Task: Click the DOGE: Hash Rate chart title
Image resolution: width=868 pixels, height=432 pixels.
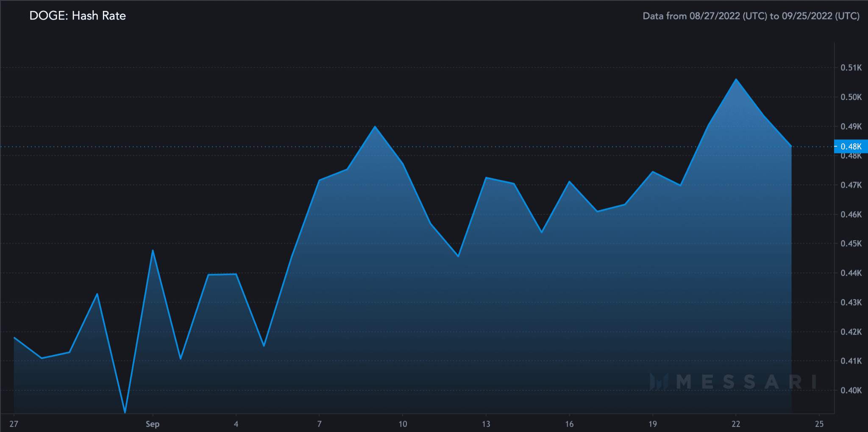Action: pos(78,16)
